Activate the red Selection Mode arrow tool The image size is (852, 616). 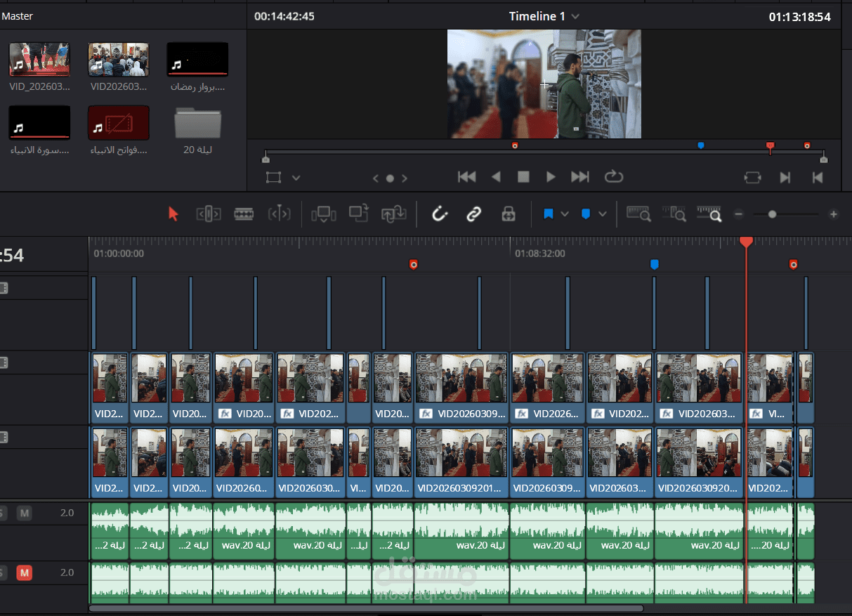173,214
